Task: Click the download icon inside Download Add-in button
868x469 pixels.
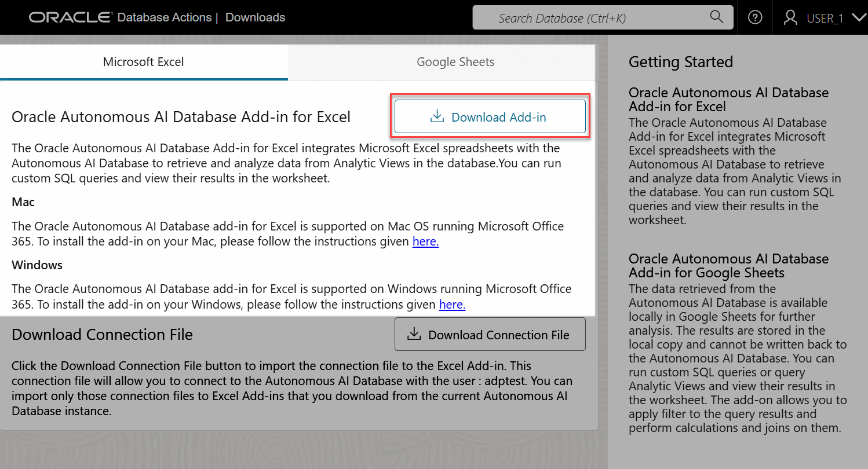Action: pos(436,116)
